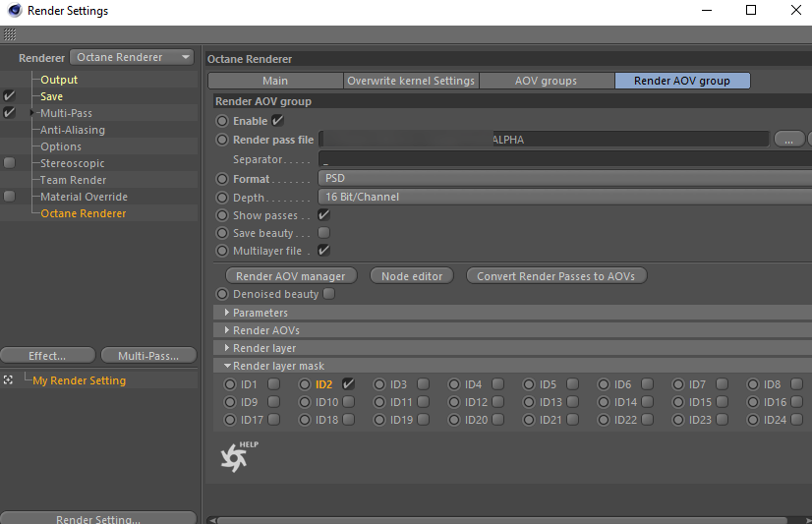
Task: Click the animation dot next to Multilayer file
Action: (x=222, y=251)
